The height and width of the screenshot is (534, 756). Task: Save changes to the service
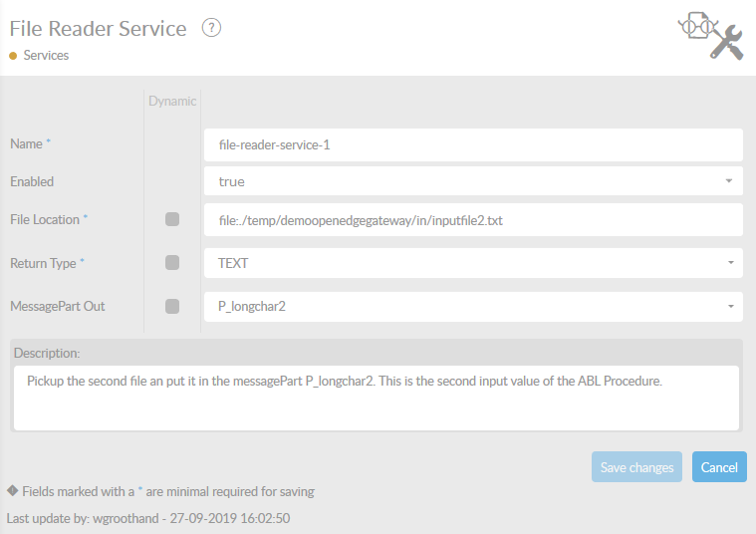(x=636, y=467)
